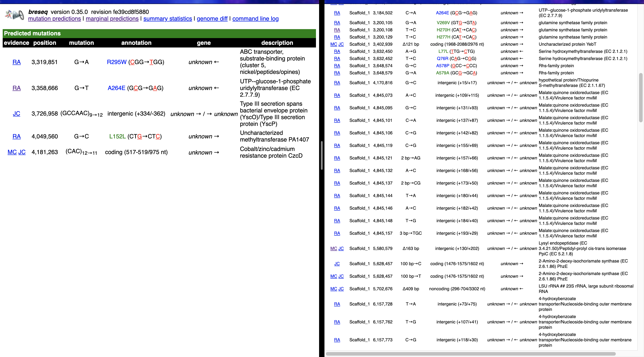
Task: Open JC evidence for the 100 bp→C mutation
Action: 337,264
